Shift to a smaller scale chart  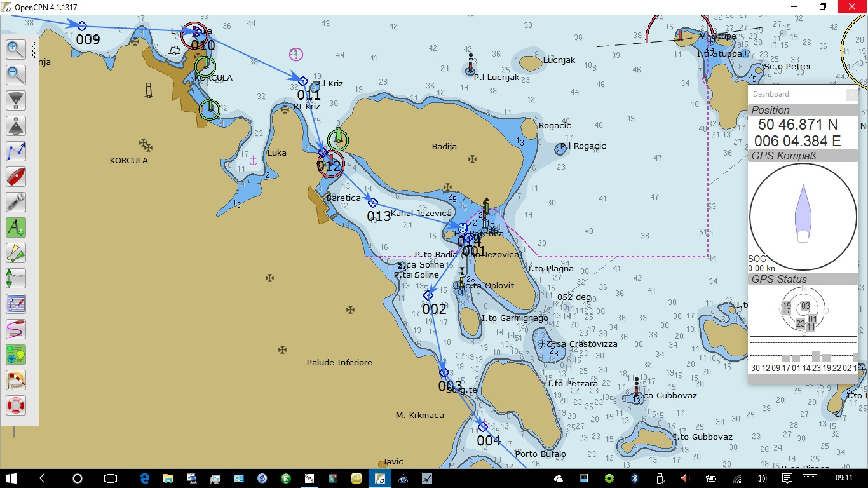click(16, 125)
